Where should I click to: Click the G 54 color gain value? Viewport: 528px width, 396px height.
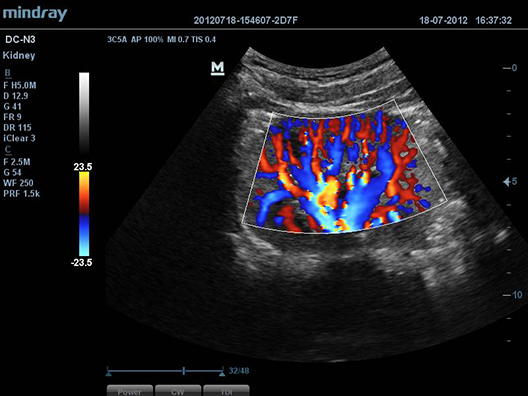12,172
